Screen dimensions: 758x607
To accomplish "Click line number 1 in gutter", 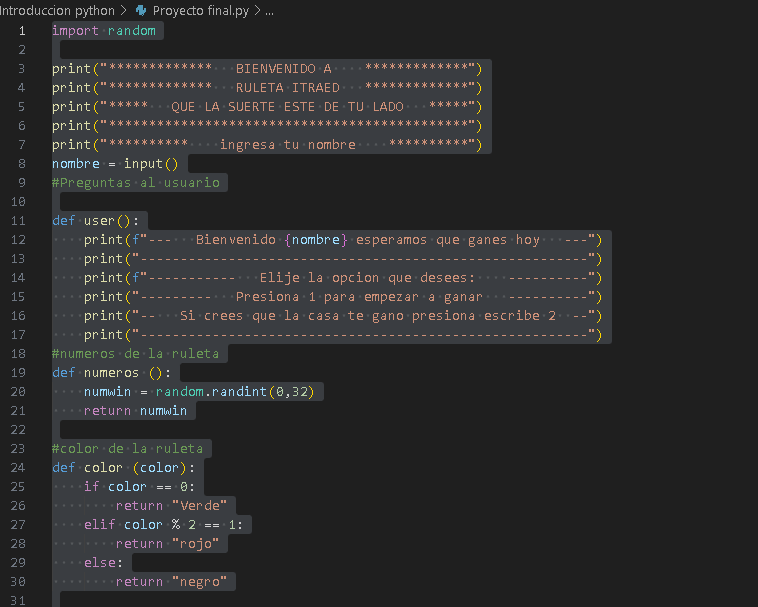I will (22, 31).
